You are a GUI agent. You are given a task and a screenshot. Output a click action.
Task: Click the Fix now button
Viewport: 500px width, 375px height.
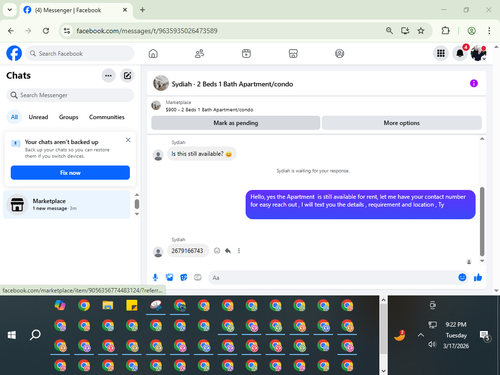click(70, 173)
